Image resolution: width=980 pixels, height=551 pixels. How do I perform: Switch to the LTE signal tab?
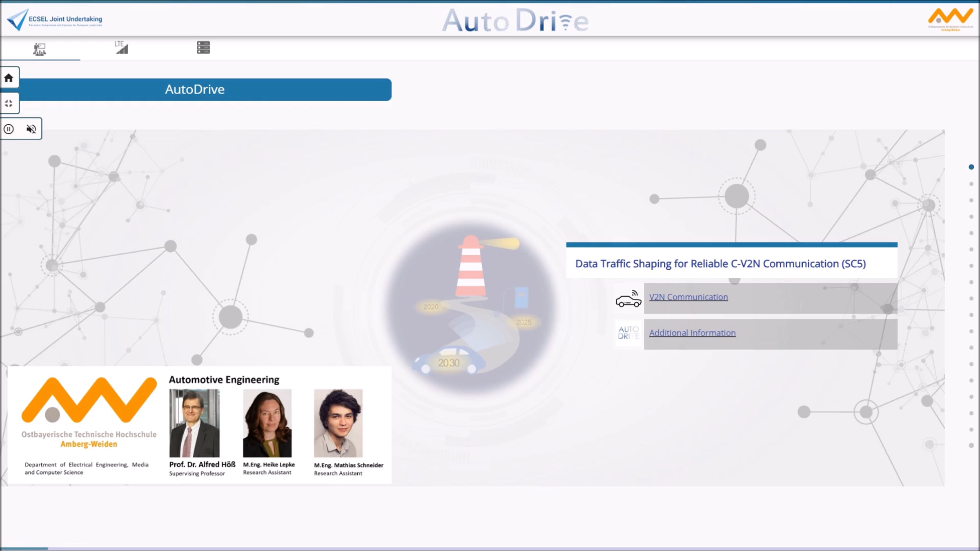point(121,47)
